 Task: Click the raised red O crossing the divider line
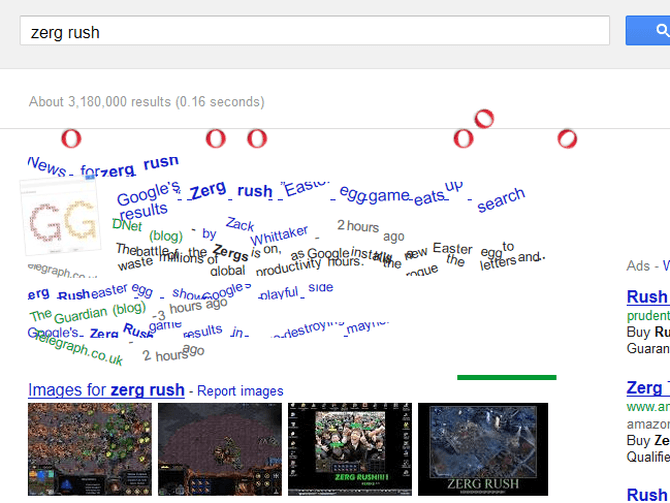pos(484,119)
